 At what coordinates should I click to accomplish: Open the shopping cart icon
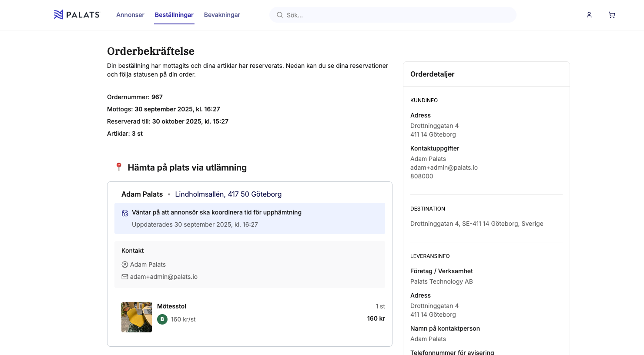[x=612, y=15]
